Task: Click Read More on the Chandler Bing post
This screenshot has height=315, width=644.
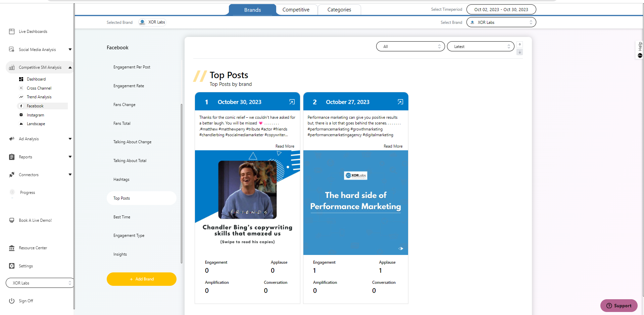Action: (x=285, y=146)
